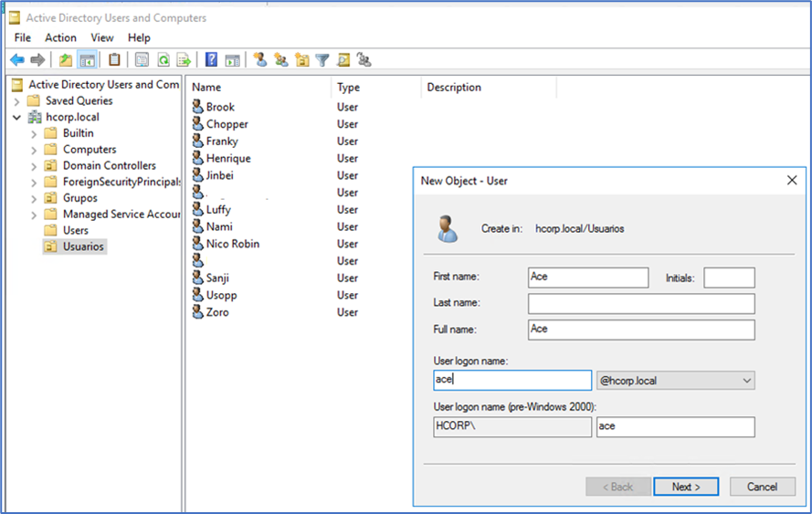Click the Refresh toolbar icon

163,60
